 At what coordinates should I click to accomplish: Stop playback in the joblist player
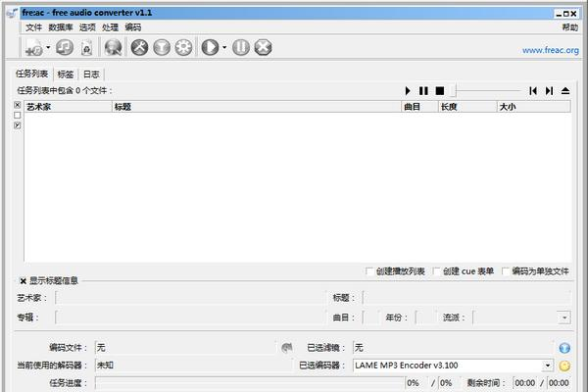440,91
